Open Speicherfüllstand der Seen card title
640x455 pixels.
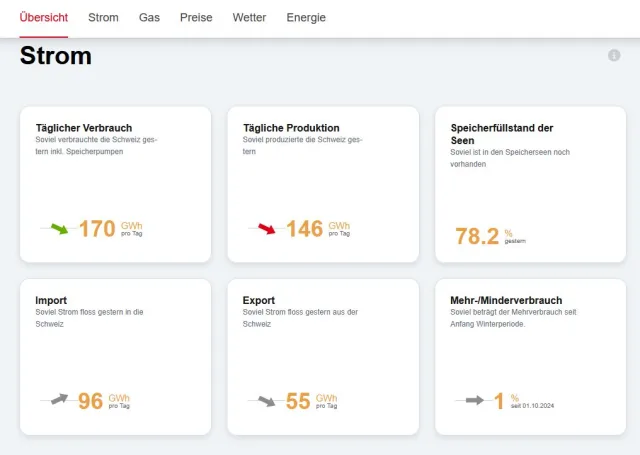[502, 134]
